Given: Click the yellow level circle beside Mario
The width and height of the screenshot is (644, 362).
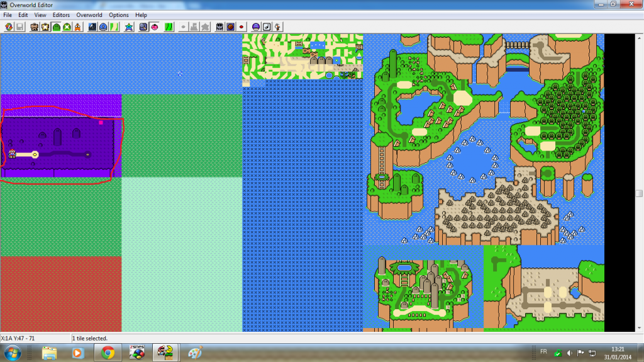Looking at the screenshot, I should tap(35, 155).
